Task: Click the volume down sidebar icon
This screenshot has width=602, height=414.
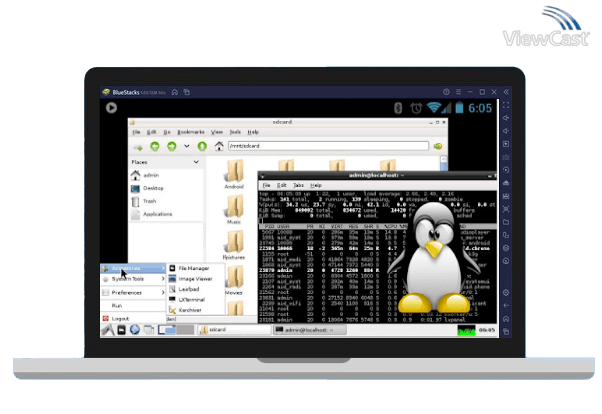Action: point(506,131)
